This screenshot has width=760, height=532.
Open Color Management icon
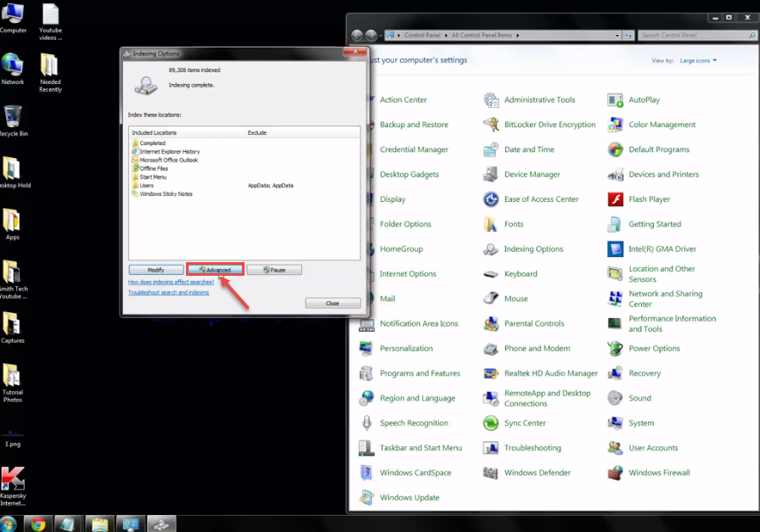(615, 125)
